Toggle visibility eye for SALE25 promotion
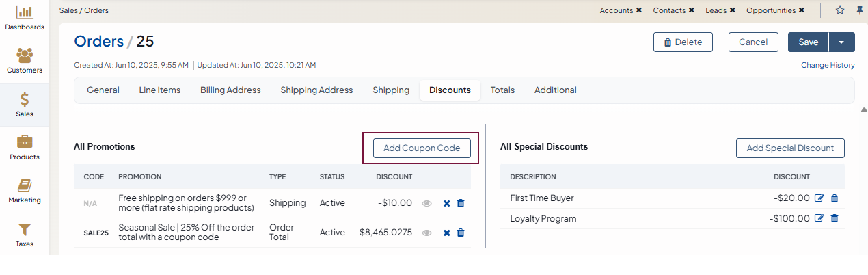The width and height of the screenshot is (868, 275). (427, 233)
